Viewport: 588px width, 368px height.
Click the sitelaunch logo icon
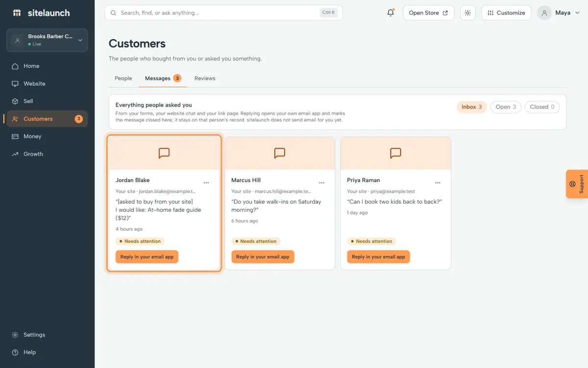pos(17,13)
